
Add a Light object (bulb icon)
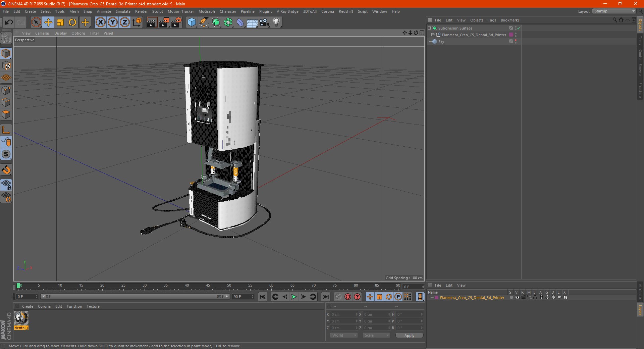[x=276, y=22]
